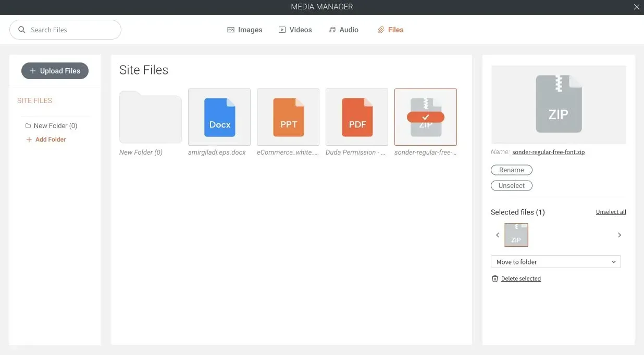Click the New Folder (0) caption under folder tile
The height and width of the screenshot is (355, 644).
pos(141,153)
